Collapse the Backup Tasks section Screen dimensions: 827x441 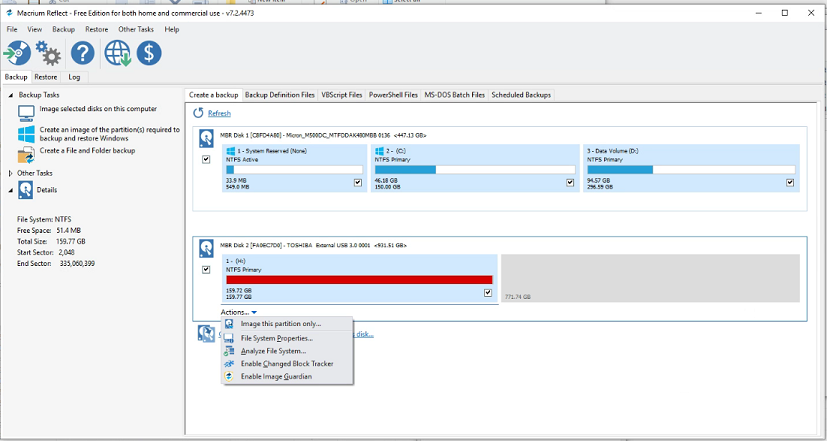pyautogui.click(x=12, y=95)
